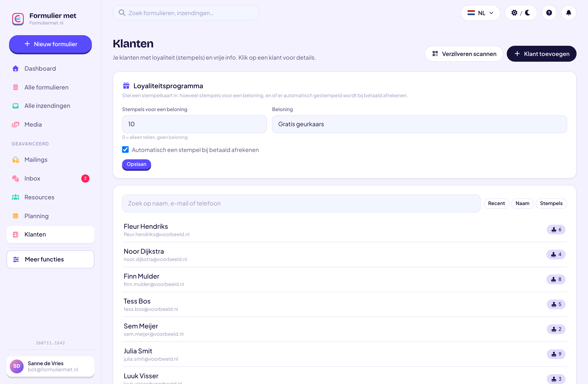Open the help question mark icon
The image size is (588, 384).
[x=549, y=13]
